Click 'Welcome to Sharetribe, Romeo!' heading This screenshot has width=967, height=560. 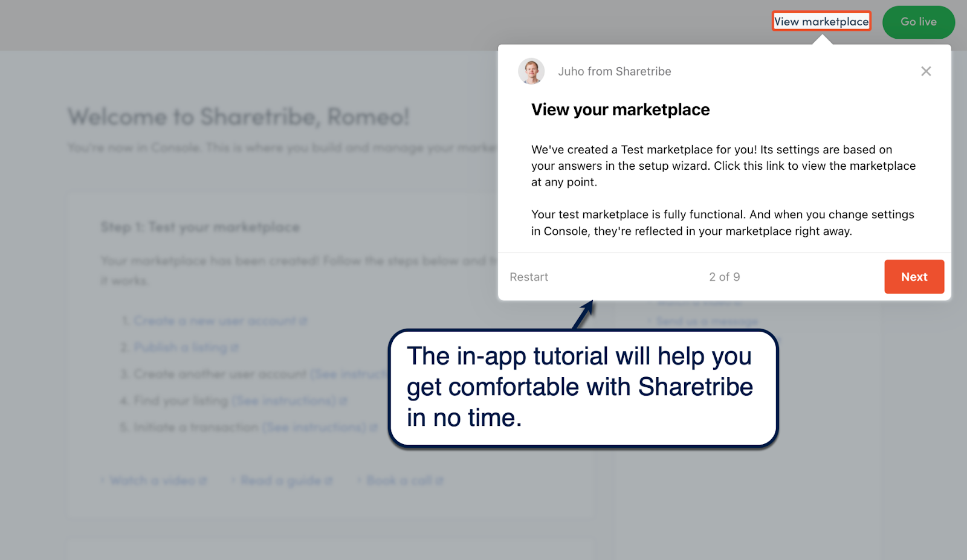(x=239, y=117)
